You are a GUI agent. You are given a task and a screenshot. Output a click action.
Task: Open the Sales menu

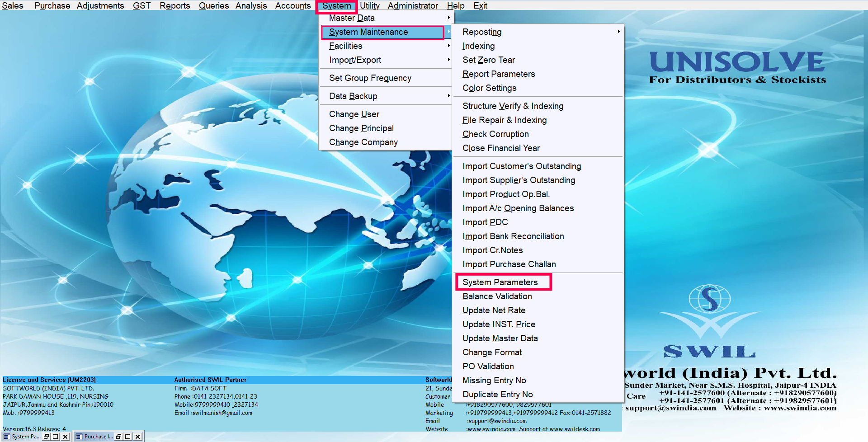tap(13, 5)
